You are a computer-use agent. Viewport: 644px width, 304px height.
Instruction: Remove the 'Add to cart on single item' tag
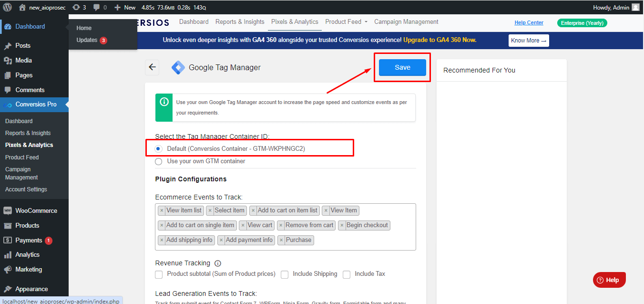point(162,225)
